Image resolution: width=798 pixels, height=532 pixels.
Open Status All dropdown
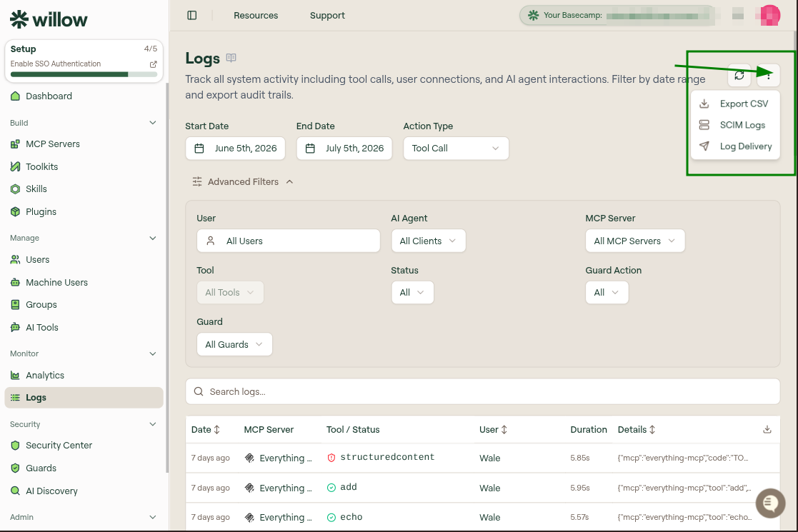(412, 293)
